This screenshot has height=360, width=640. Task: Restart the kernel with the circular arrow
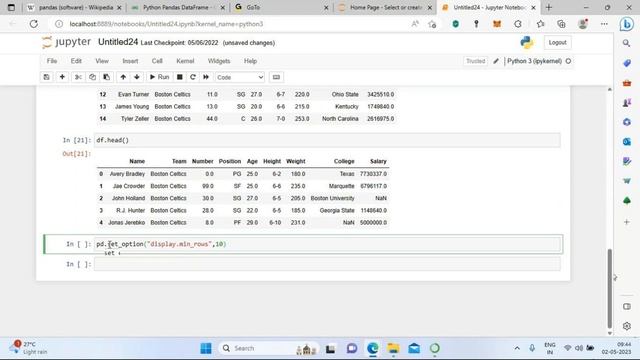pyautogui.click(x=193, y=77)
